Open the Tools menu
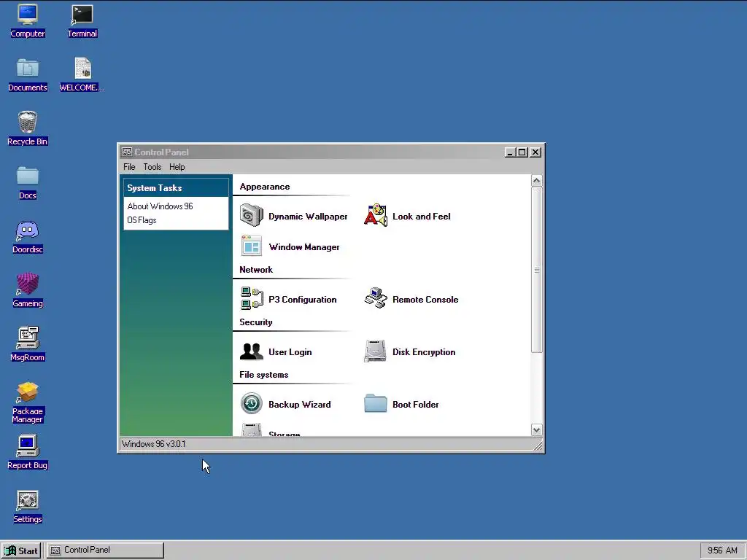747x560 pixels. (152, 167)
